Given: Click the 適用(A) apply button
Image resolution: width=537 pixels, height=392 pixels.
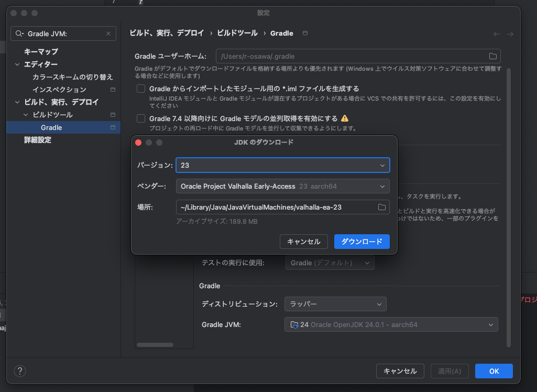Looking at the screenshot, I should coord(450,371).
